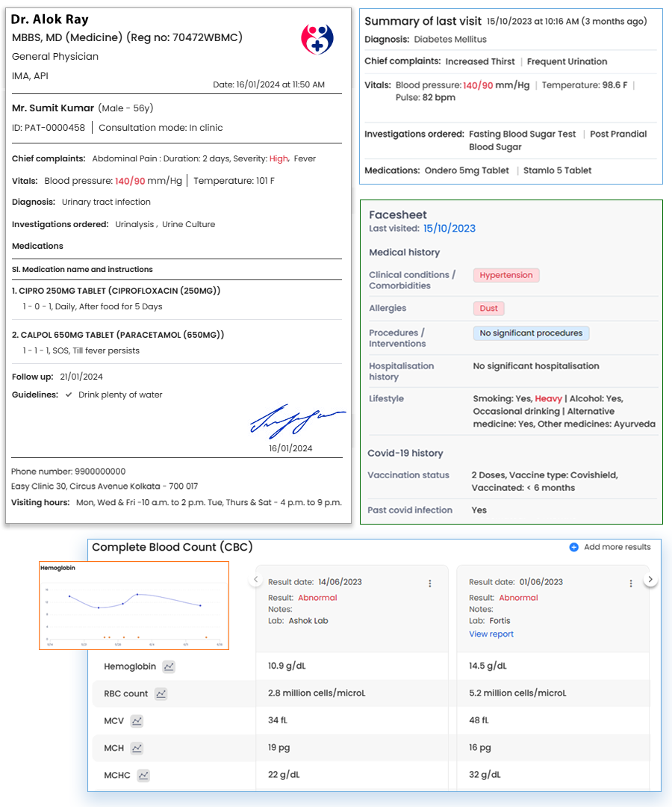The image size is (672, 807).
Task: Select the Hypertension condition tag
Action: [506, 275]
